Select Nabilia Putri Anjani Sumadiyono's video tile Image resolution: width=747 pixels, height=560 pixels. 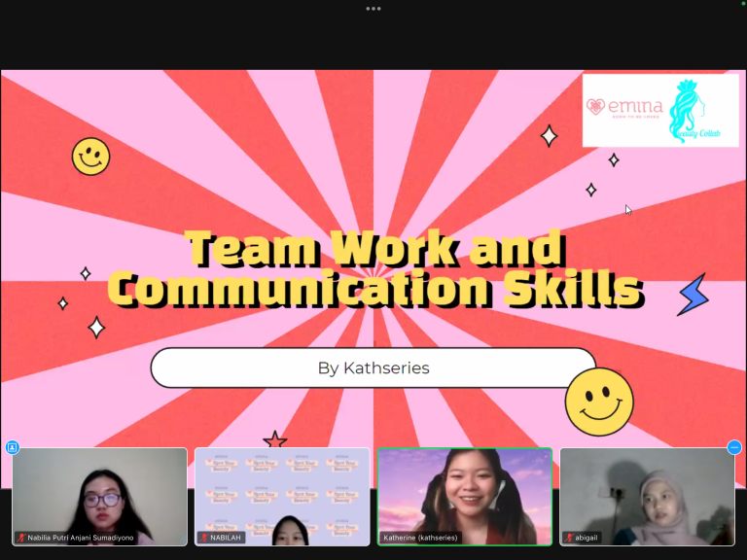coord(99,497)
